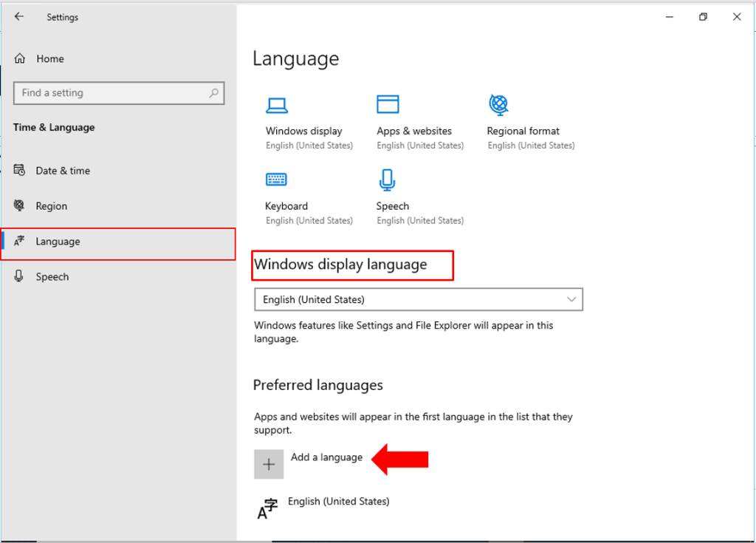
Task: Click the Keyboard icon tile
Action: tap(276, 180)
